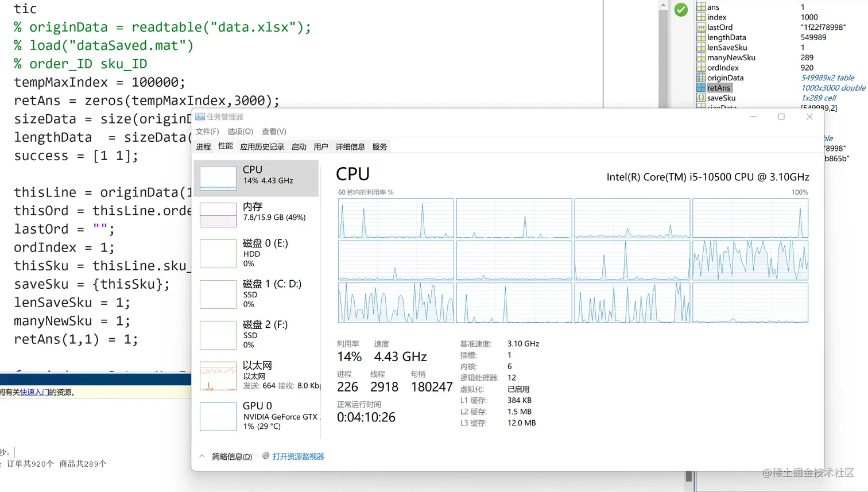Click the comment '% order_ID sku_ID'
The image size is (868, 492).
click(80, 64)
